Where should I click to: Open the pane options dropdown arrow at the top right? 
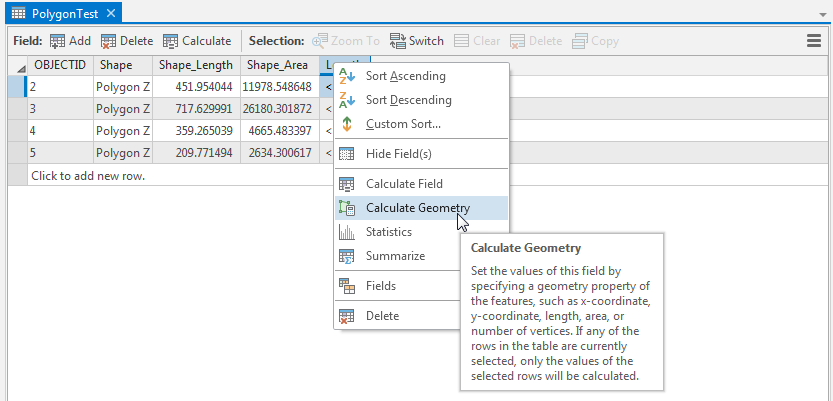(823, 15)
